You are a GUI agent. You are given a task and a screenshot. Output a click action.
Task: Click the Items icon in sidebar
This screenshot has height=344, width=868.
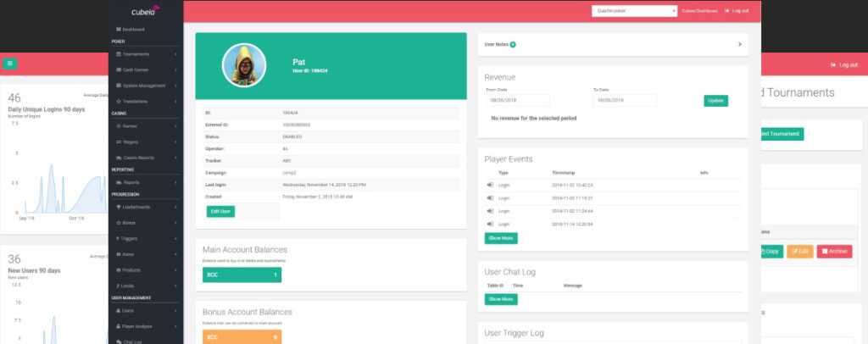[x=119, y=254]
